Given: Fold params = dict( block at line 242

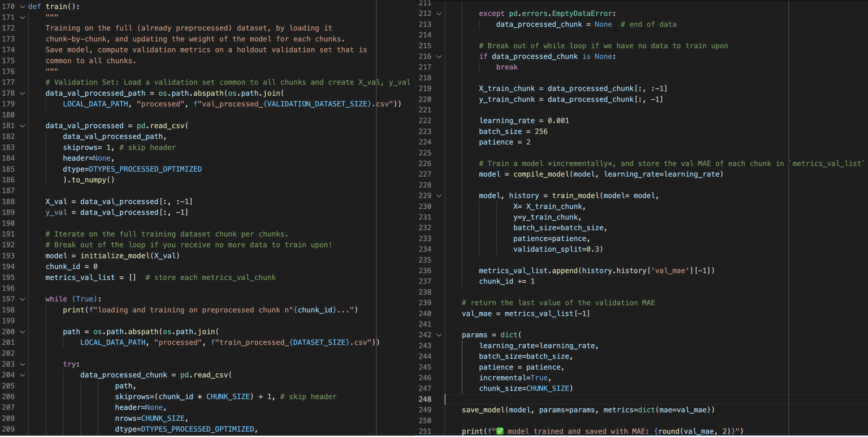Looking at the screenshot, I should point(439,335).
